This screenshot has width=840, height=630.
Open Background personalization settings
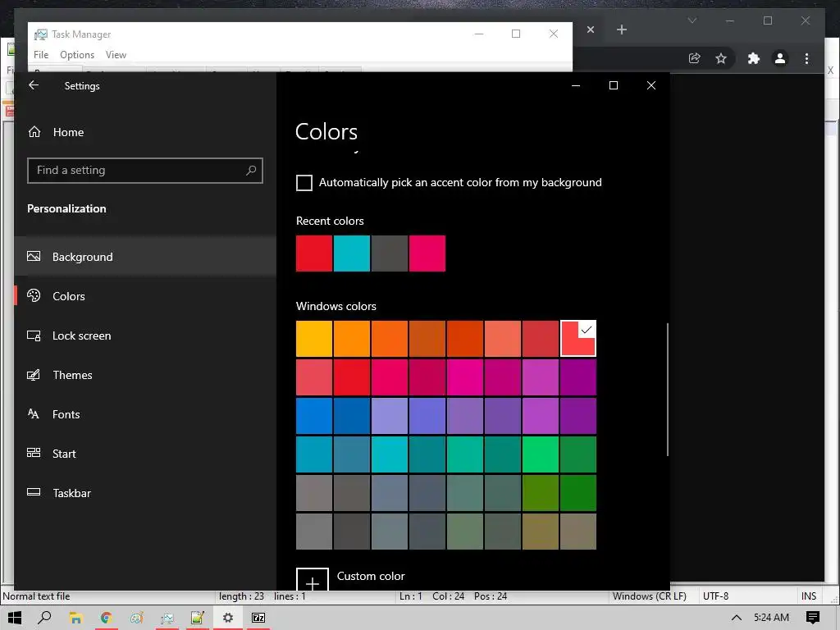pos(145,257)
